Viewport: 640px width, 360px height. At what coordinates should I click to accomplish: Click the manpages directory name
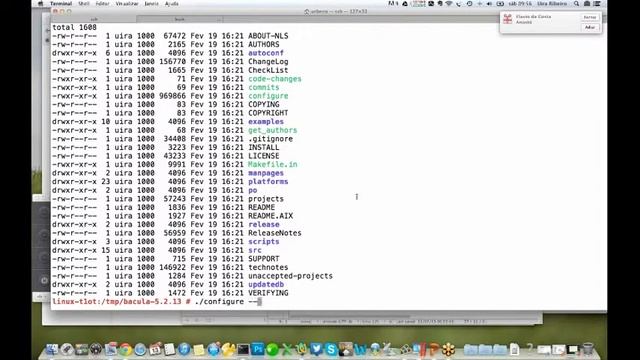pyautogui.click(x=266, y=173)
